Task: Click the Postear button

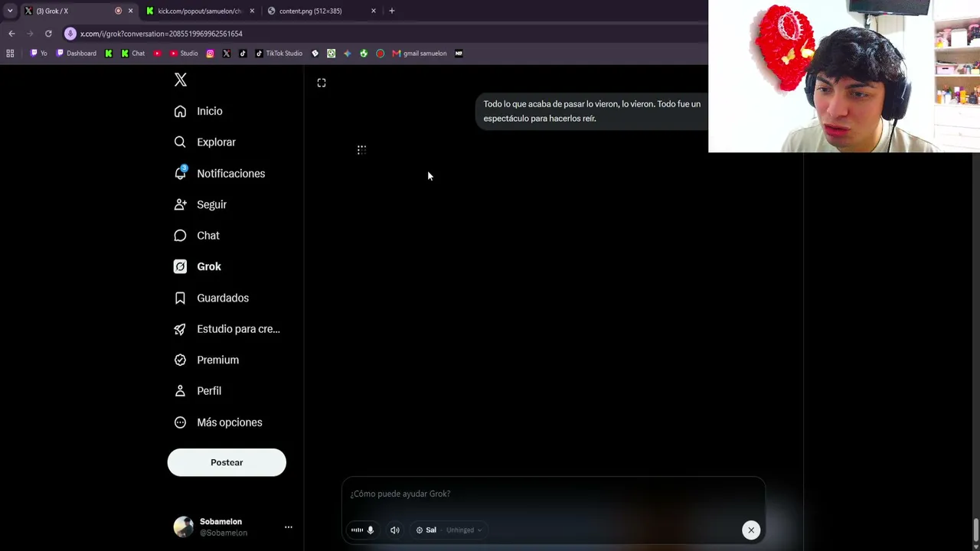Action: (x=227, y=462)
